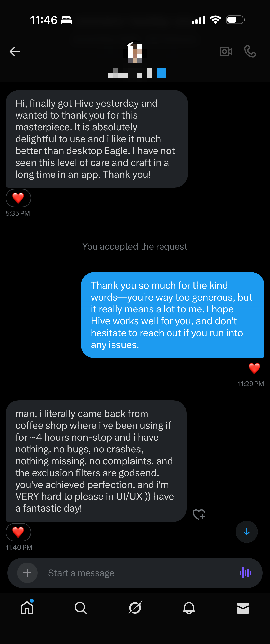Open the plus attachment menu
This screenshot has width=270, height=644.
(27, 573)
